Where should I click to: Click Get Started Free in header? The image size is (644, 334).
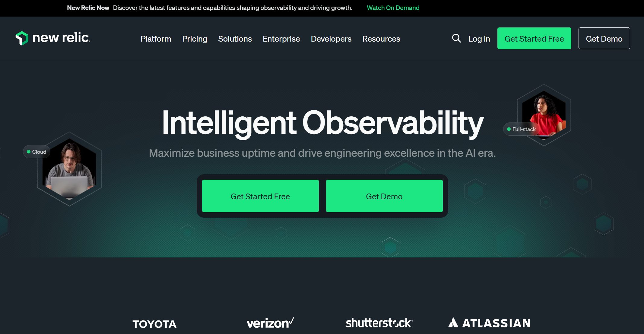click(534, 38)
